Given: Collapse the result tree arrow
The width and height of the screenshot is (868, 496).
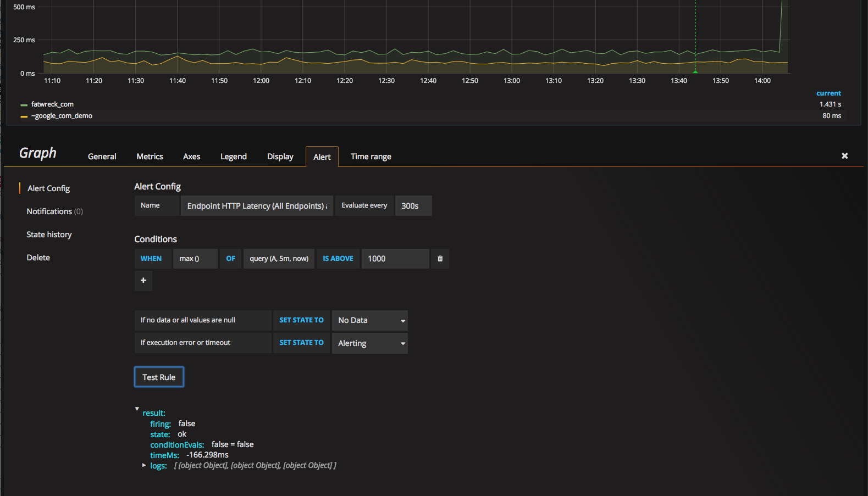Looking at the screenshot, I should pos(137,409).
